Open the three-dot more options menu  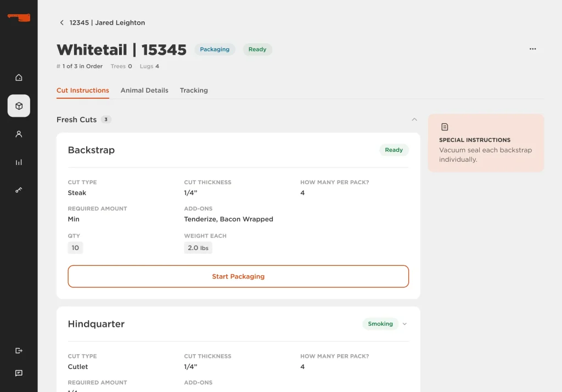pos(532,49)
